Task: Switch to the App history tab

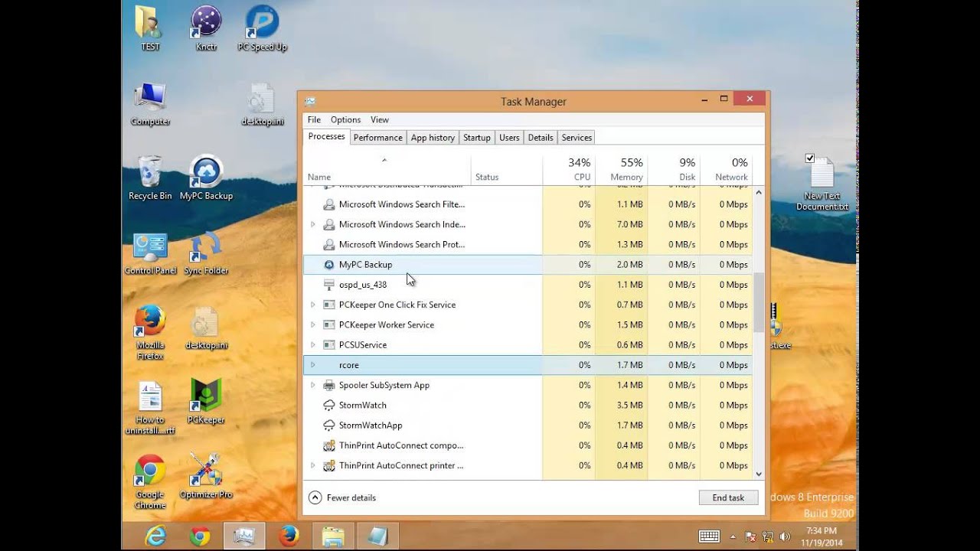Action: [x=433, y=138]
